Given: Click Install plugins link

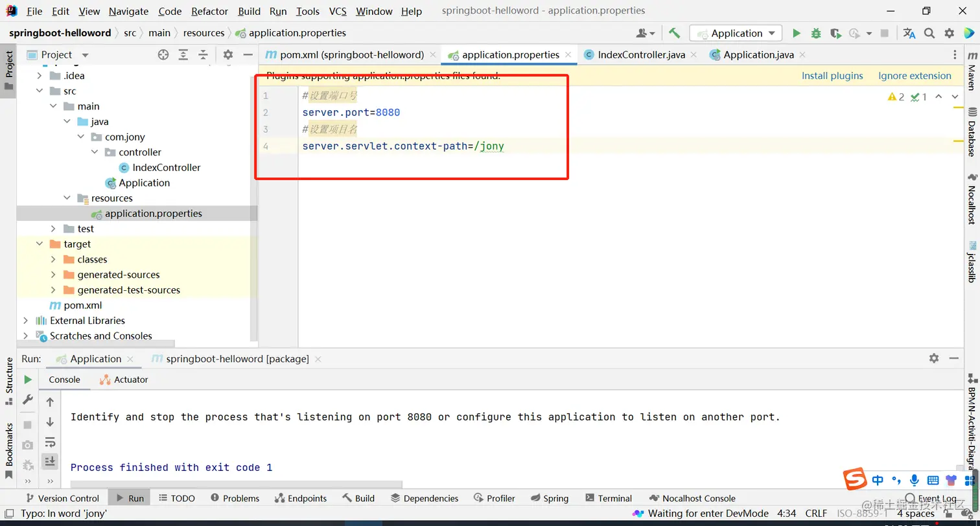Looking at the screenshot, I should click(832, 76).
